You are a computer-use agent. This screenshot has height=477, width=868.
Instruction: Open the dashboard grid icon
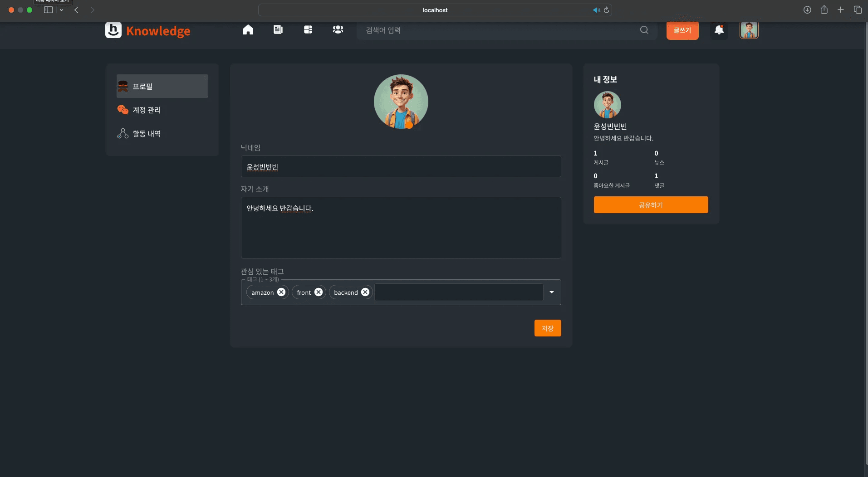(x=308, y=30)
